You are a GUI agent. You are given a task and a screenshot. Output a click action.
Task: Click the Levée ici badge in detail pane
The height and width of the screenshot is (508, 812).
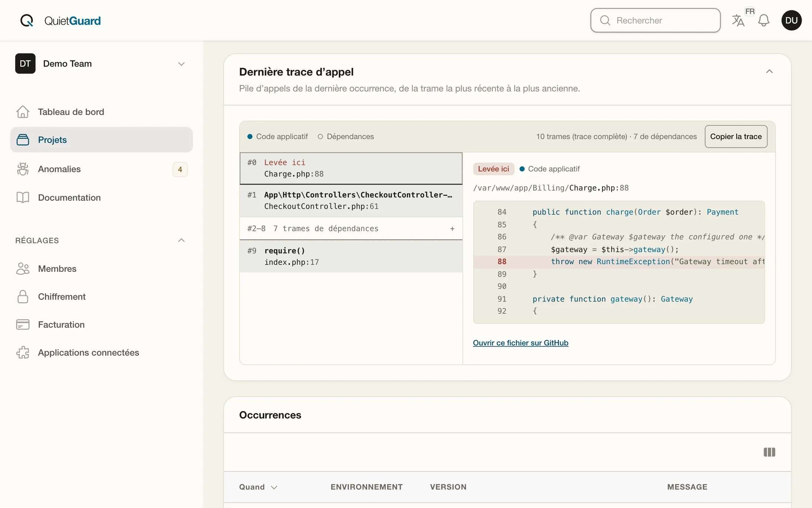(x=493, y=169)
